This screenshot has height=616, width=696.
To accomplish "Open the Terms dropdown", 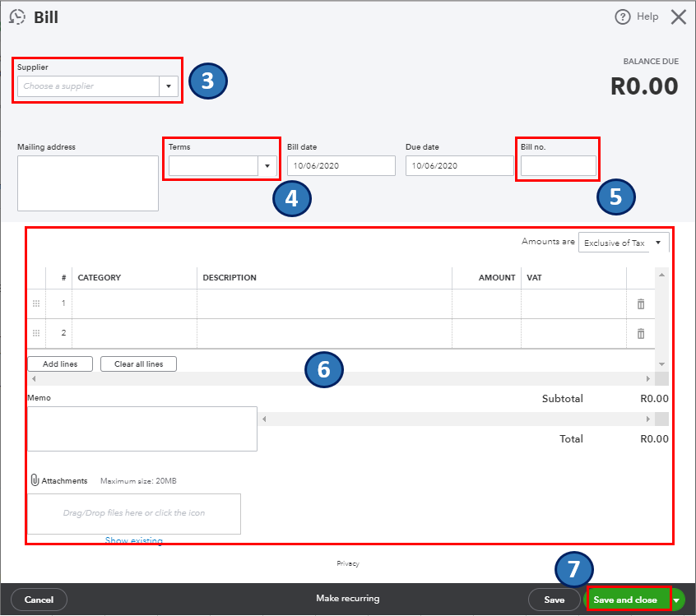I will click(x=267, y=165).
